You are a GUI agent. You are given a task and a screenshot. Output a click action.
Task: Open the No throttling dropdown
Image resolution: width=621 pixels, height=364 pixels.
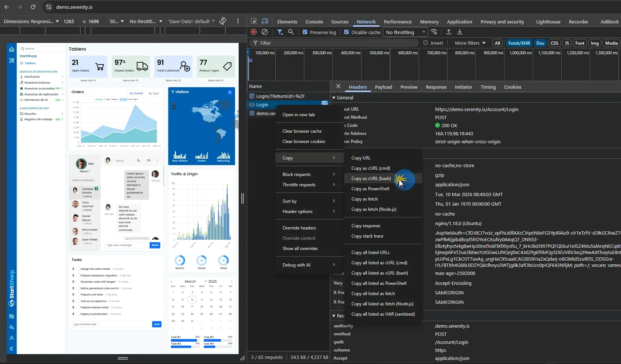(405, 32)
